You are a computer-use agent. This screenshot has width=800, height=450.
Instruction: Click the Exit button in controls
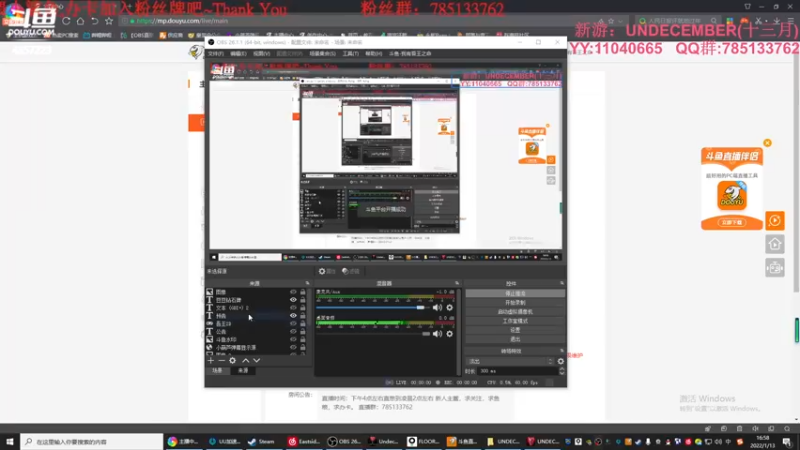515,339
